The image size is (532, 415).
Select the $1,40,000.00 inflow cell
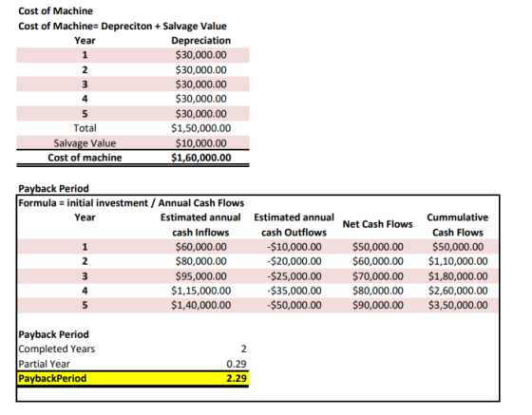[200, 305]
